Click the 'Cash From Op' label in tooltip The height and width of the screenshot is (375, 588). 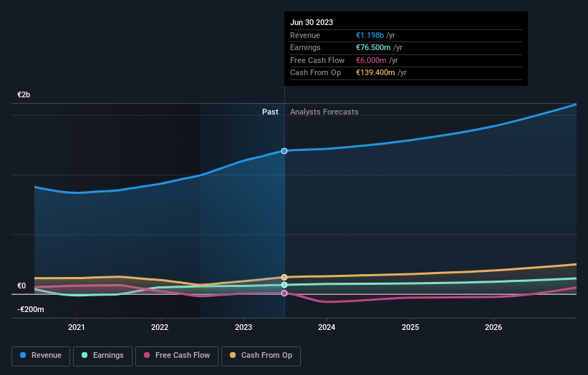click(x=315, y=73)
